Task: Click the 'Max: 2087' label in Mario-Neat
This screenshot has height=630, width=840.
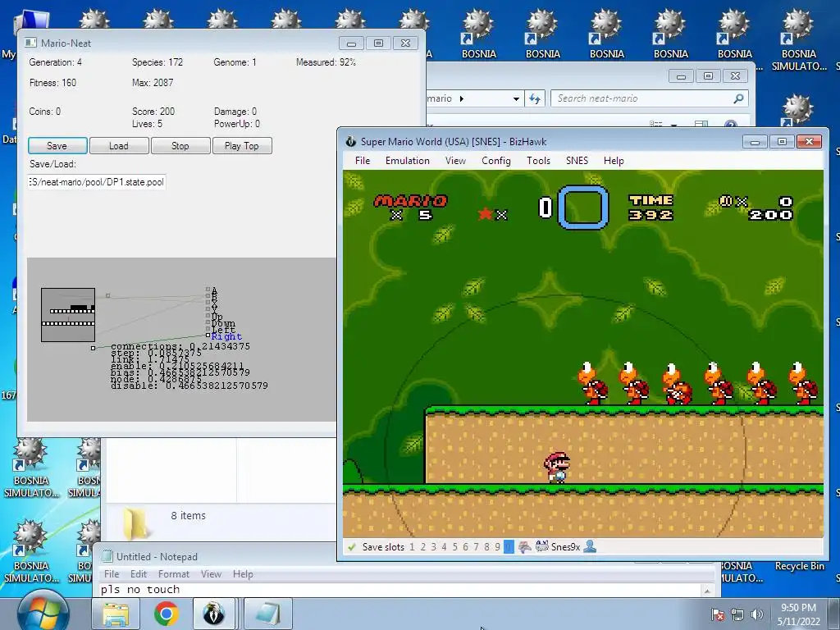Action: (153, 83)
